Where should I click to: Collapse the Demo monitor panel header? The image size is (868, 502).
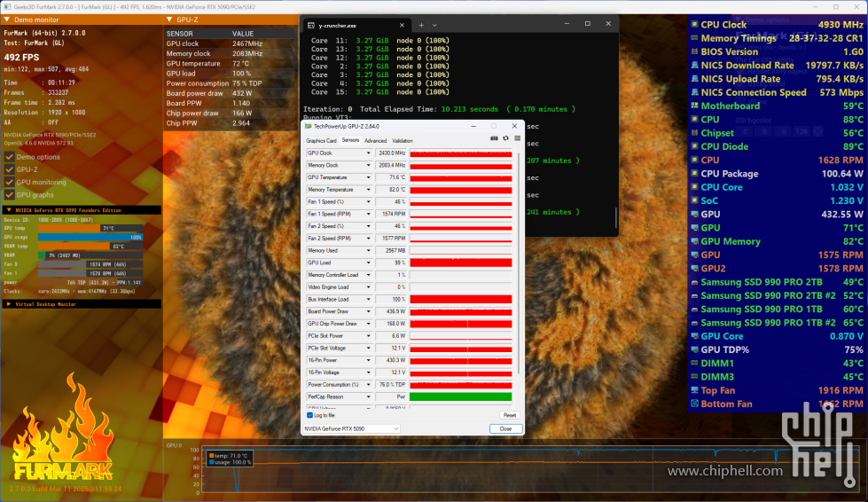(7, 20)
